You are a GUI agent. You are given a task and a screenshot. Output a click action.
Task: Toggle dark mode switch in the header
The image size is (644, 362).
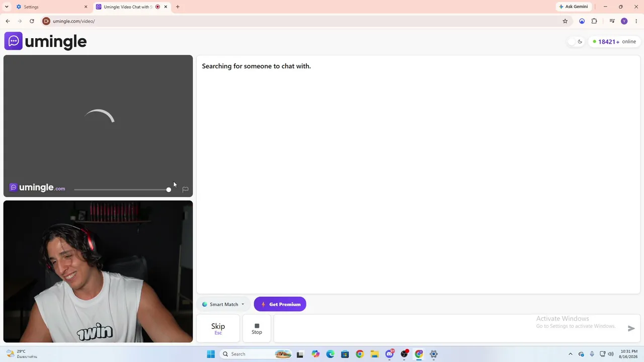[576, 42]
